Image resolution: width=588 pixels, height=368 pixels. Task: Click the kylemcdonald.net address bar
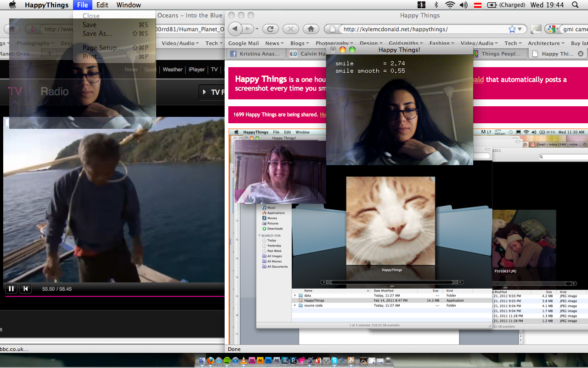click(x=423, y=29)
